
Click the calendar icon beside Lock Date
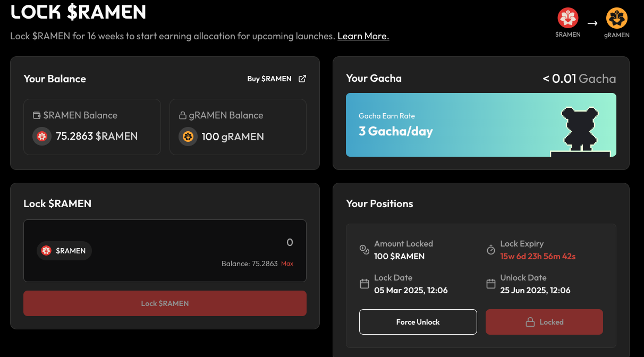click(365, 284)
